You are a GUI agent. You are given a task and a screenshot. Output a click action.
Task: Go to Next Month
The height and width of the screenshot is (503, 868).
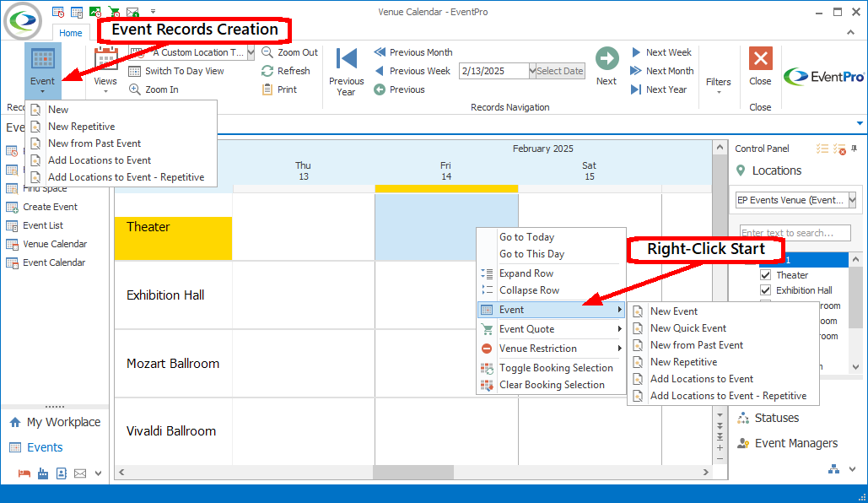(x=662, y=71)
